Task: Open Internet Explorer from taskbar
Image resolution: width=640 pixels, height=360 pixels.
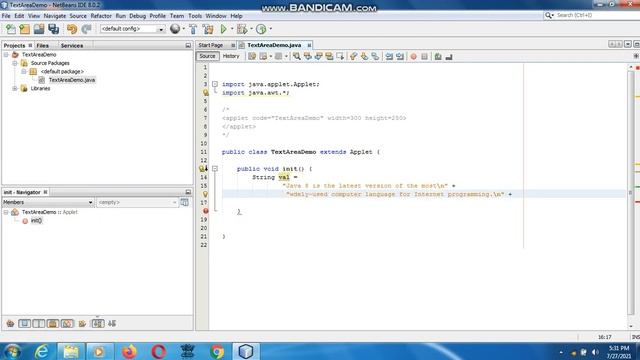Action: pyautogui.click(x=42, y=351)
